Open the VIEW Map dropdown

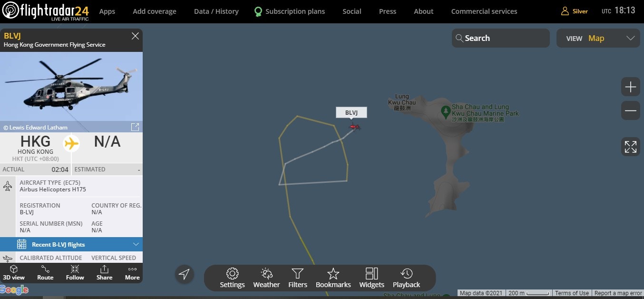(598, 38)
